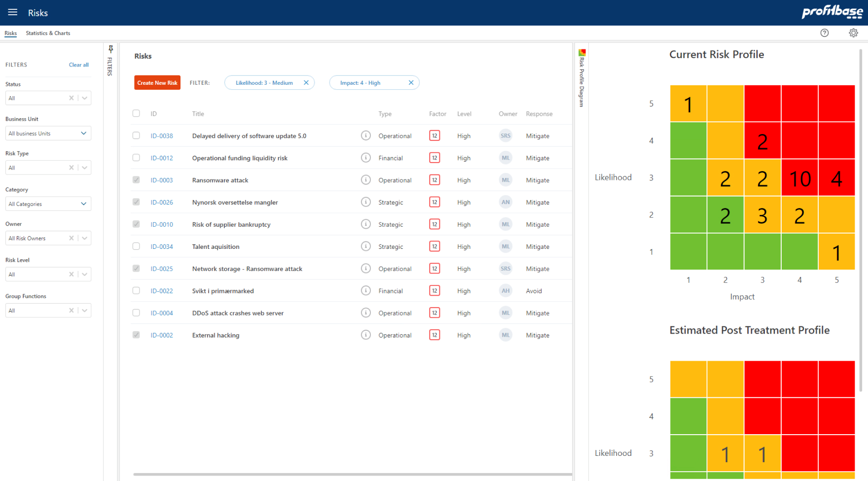Click the SRS owner avatar for ID-0038
Viewport: 868px width, 481px height.
(x=506, y=135)
